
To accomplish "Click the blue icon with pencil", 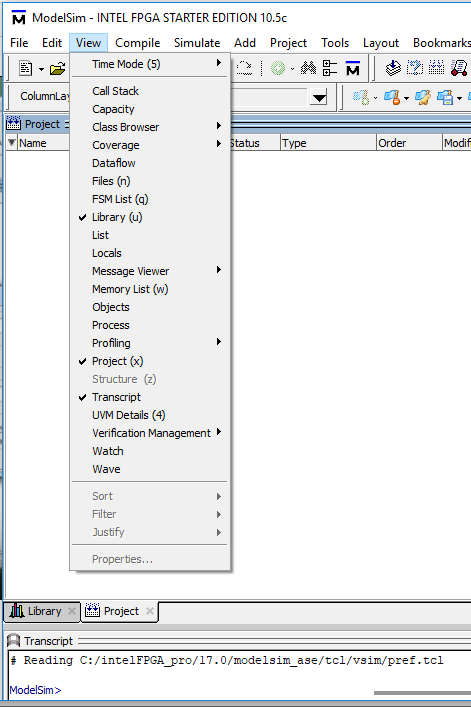I will click(422, 97).
